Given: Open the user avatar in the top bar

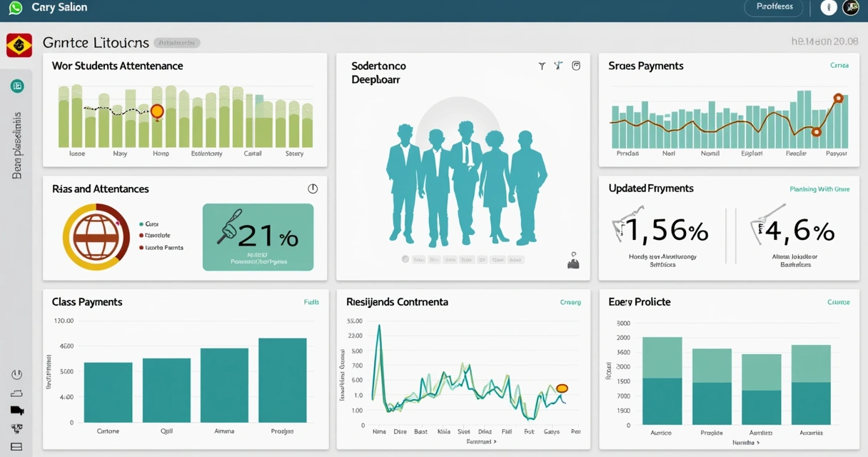Looking at the screenshot, I should click(x=850, y=7).
